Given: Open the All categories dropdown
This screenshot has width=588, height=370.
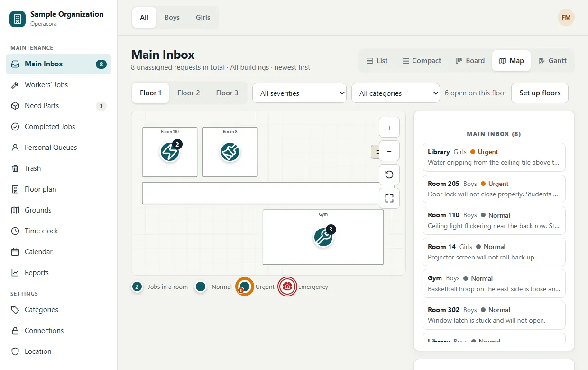Looking at the screenshot, I should point(395,93).
